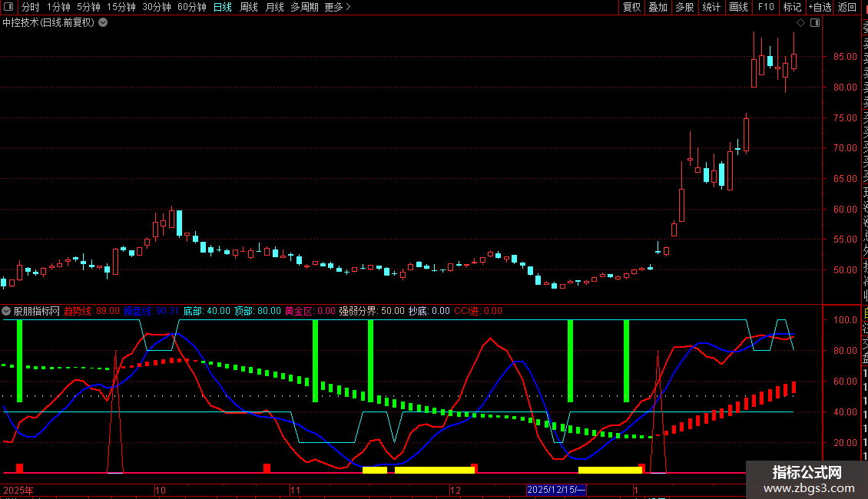Screen dimensions: 868x499
Task: Click month 12 label on time axis
Action: tap(455, 490)
